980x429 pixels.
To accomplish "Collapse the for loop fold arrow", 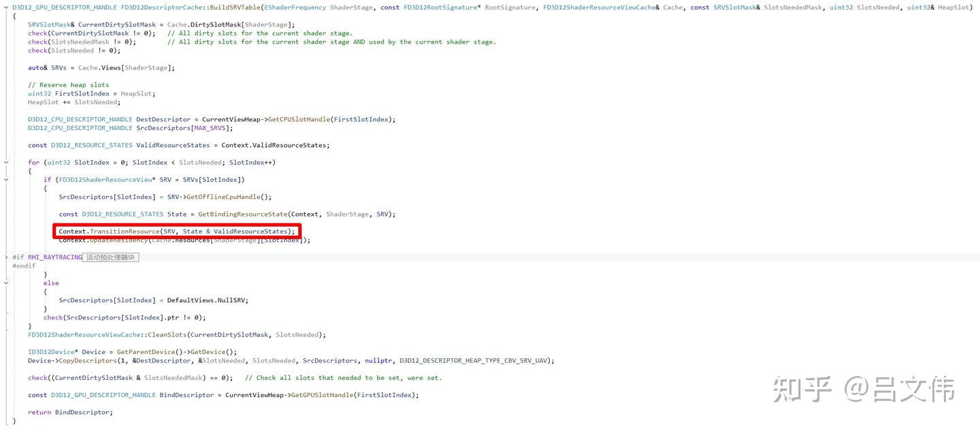I will coord(6,162).
